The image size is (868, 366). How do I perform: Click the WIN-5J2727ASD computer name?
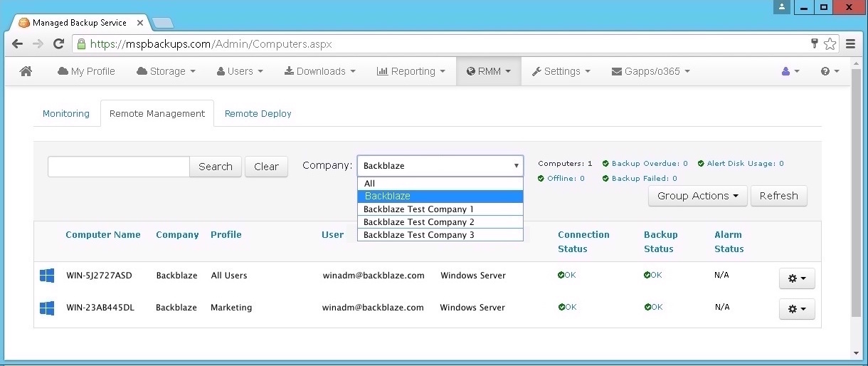coord(99,276)
